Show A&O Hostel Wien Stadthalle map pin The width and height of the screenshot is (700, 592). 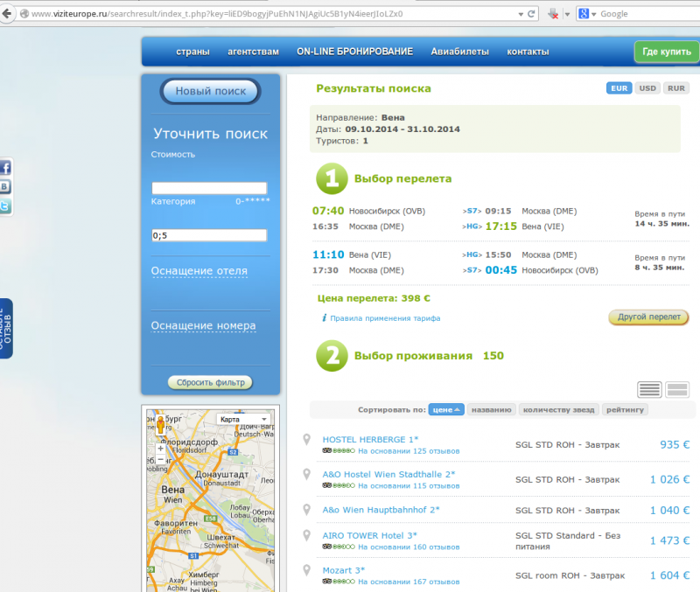coord(307,474)
